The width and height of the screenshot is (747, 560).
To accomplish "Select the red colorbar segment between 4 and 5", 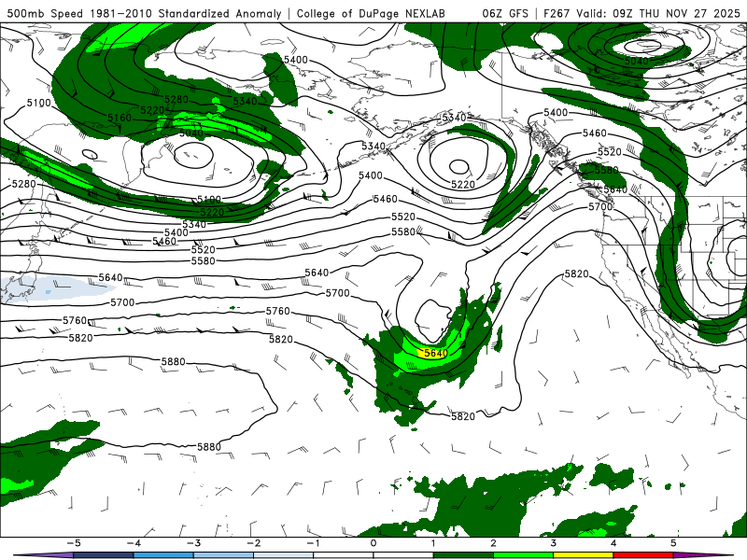I will pyautogui.click(x=643, y=555).
